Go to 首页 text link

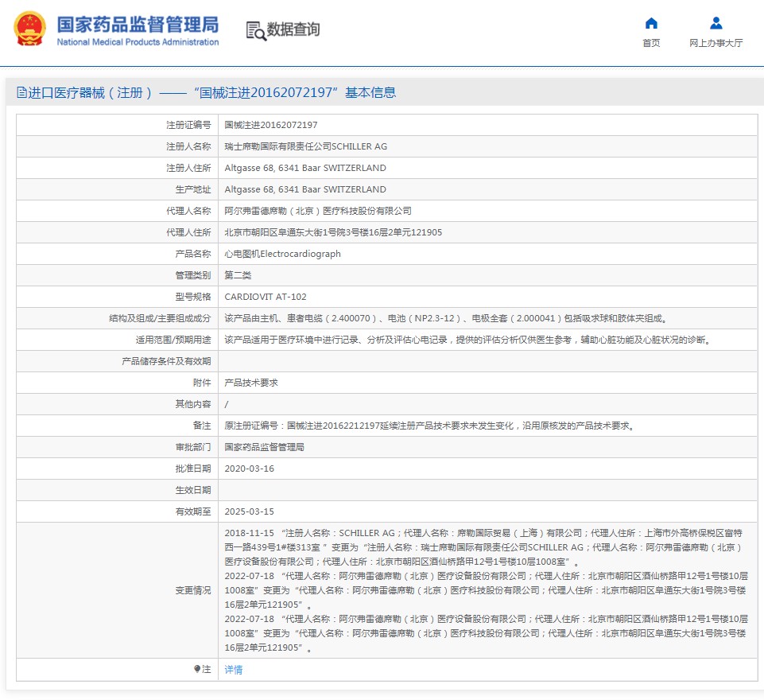pos(651,43)
